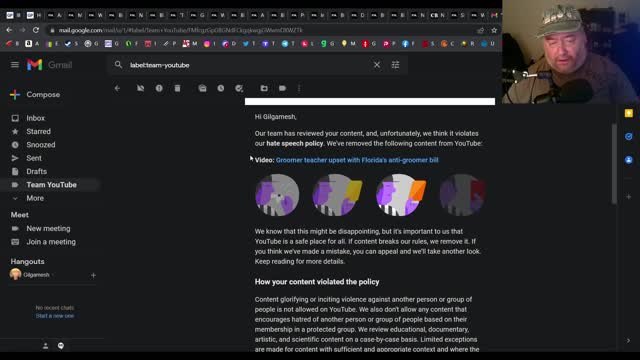Open the Twitter bookmark

[x=248, y=44]
